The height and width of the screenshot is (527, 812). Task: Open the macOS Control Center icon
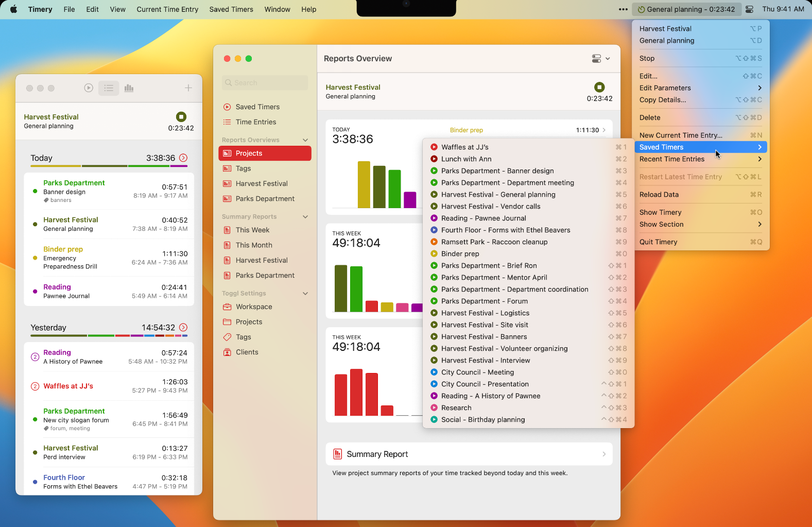point(749,9)
